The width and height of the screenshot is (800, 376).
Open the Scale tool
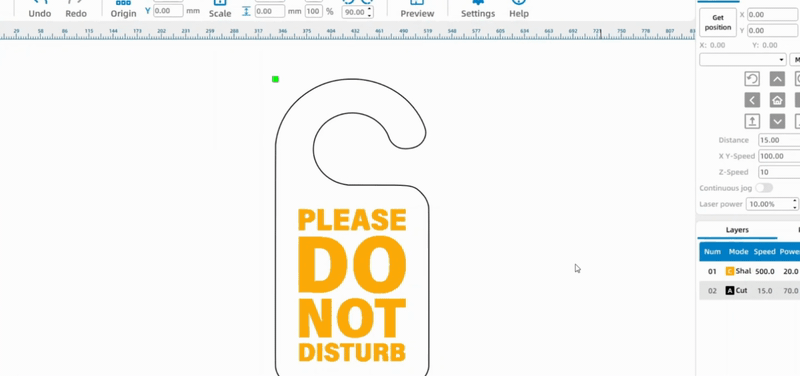point(220,9)
